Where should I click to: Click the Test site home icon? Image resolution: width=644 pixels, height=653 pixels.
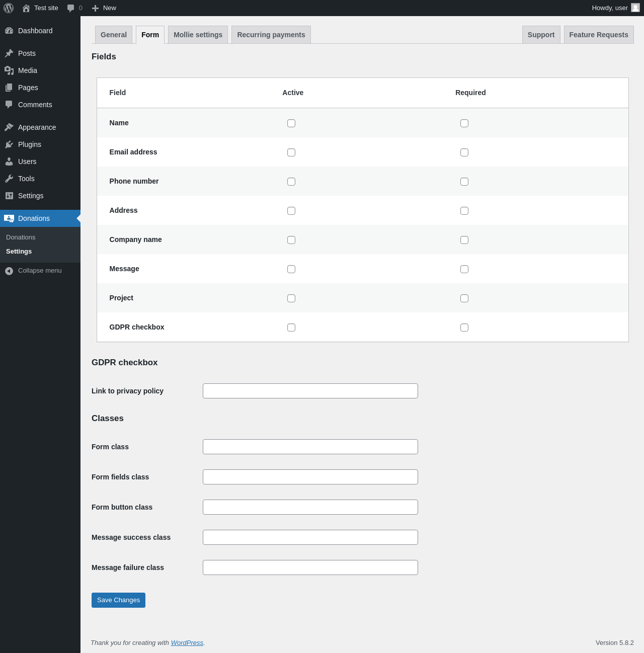click(x=26, y=8)
